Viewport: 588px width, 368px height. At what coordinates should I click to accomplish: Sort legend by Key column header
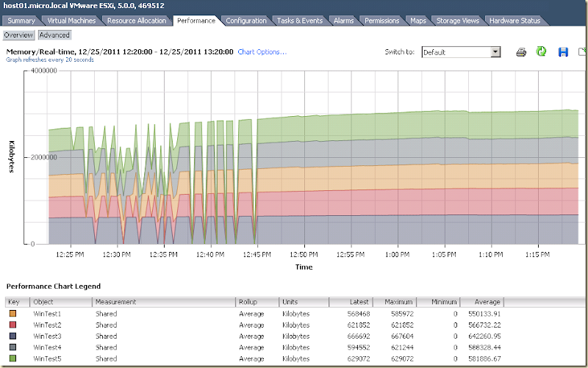(18, 302)
